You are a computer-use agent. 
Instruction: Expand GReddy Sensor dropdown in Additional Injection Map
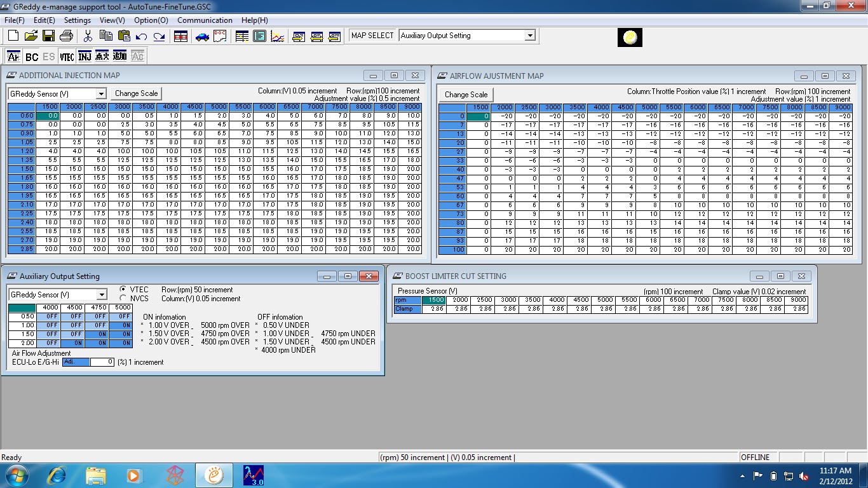[101, 94]
